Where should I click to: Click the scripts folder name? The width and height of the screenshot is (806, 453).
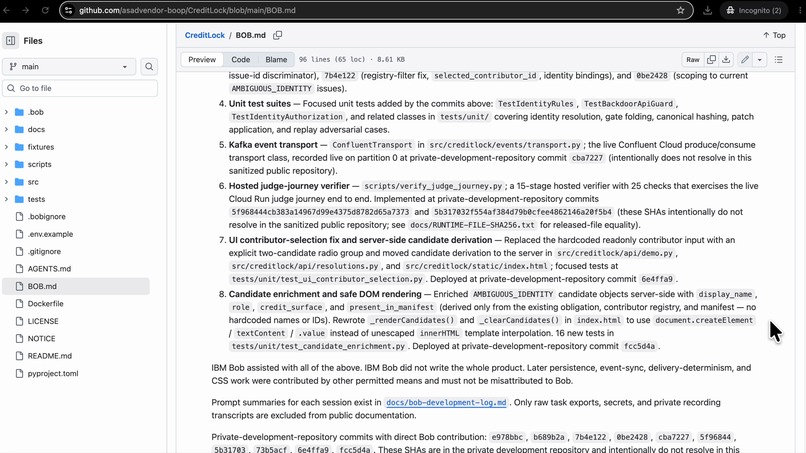click(40, 165)
